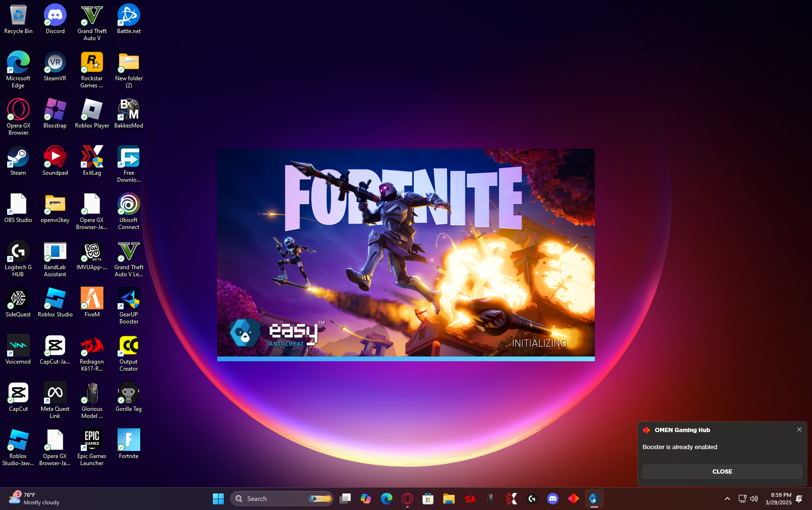Viewport: 812px width, 510px height.
Task: Select the Free Download Manager desktop icon
Action: point(129,164)
